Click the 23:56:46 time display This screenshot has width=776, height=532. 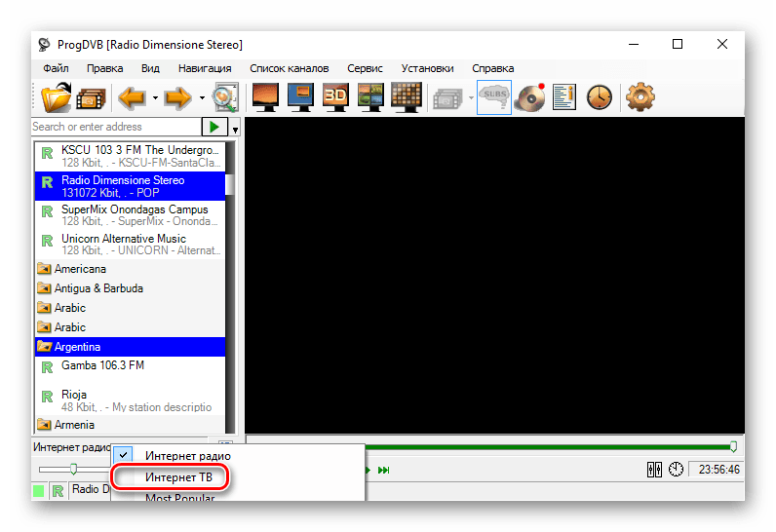click(x=718, y=470)
